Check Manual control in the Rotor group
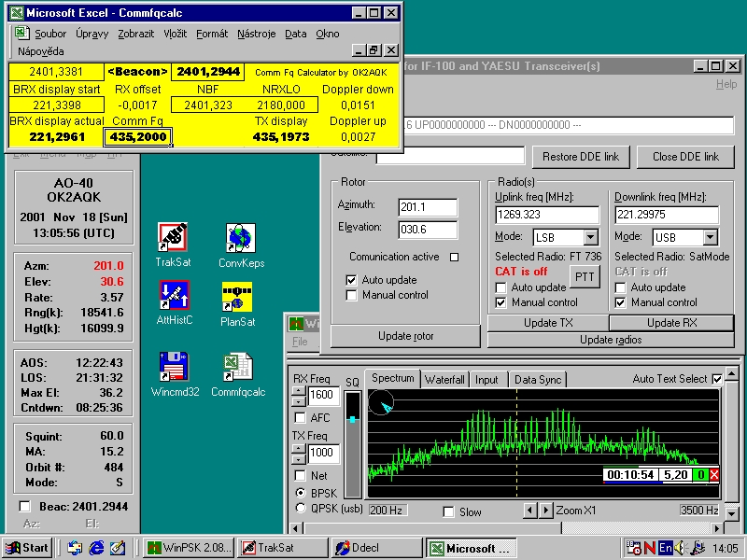Viewport: 747px width, 560px height. [x=352, y=295]
